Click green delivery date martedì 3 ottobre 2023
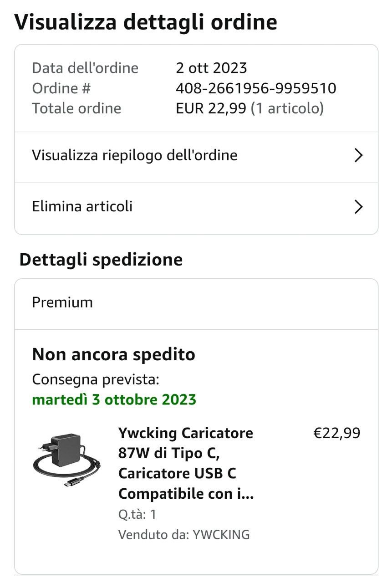The image size is (392, 583). coord(114,400)
